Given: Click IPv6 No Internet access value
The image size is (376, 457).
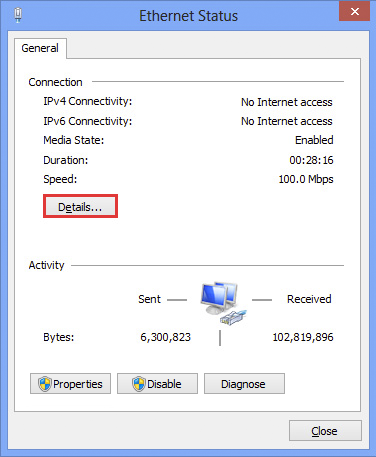Looking at the screenshot, I should pos(287,121).
